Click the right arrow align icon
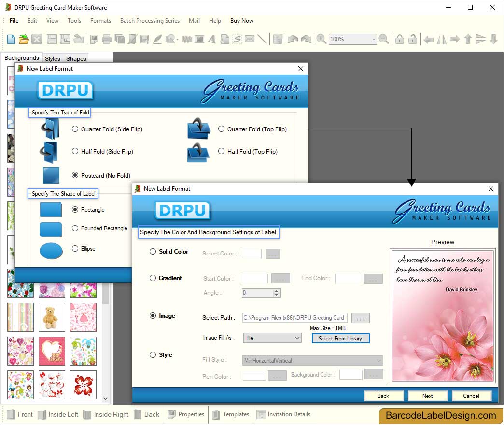This screenshot has height=425, width=504. coord(454,39)
